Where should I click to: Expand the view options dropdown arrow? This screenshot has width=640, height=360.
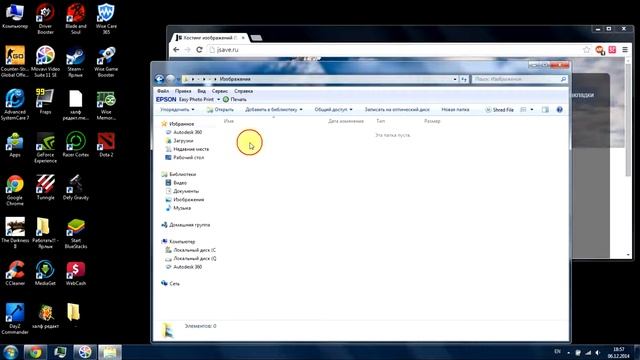click(x=531, y=109)
